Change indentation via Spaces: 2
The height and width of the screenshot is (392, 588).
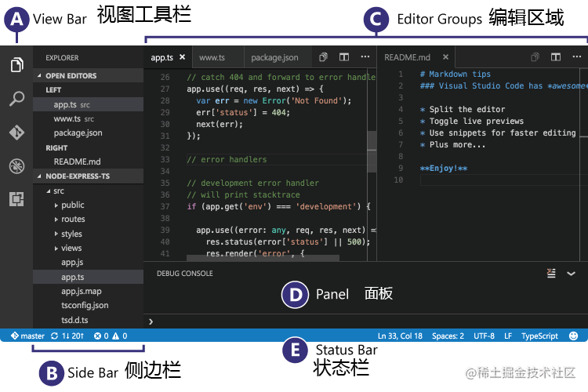(448, 336)
